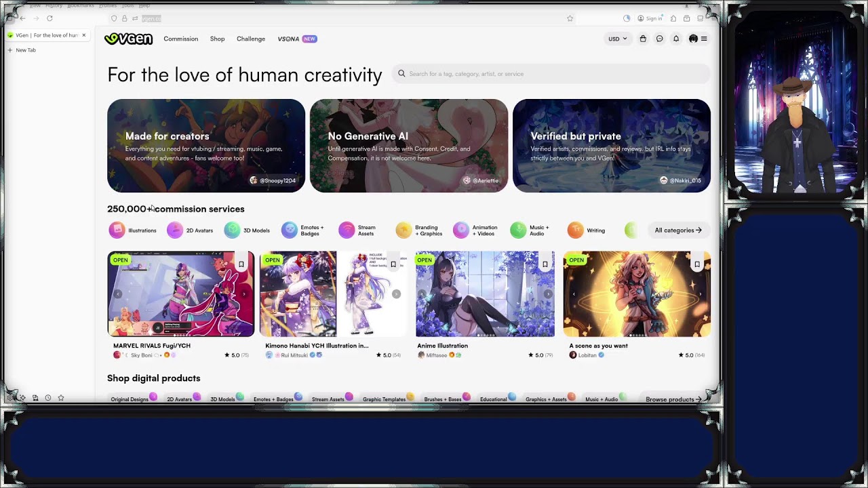Viewport: 868px width, 488px height.
Task: Open the shopping bag icon
Action: pos(643,39)
